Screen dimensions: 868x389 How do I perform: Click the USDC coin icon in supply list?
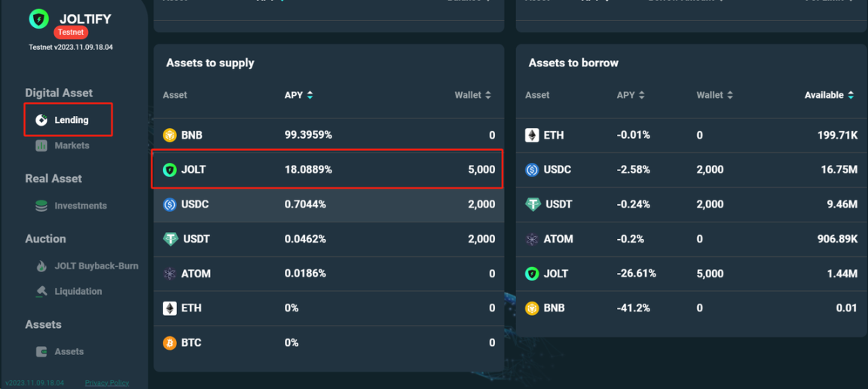click(x=170, y=204)
